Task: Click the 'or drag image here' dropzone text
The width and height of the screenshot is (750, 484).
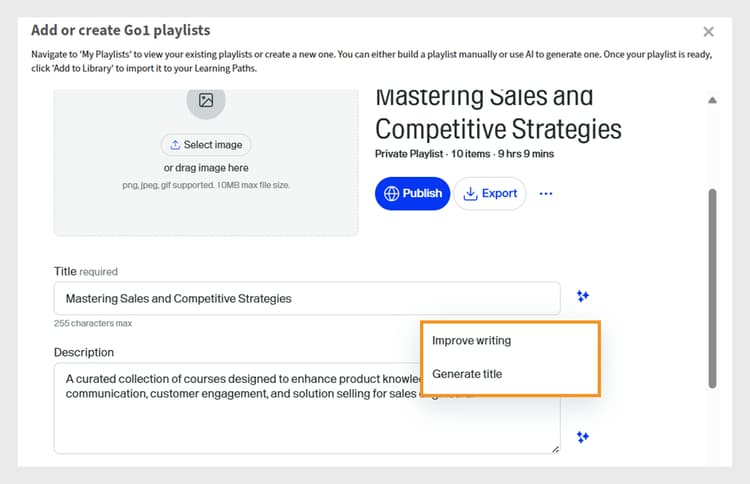Action: coord(206,168)
